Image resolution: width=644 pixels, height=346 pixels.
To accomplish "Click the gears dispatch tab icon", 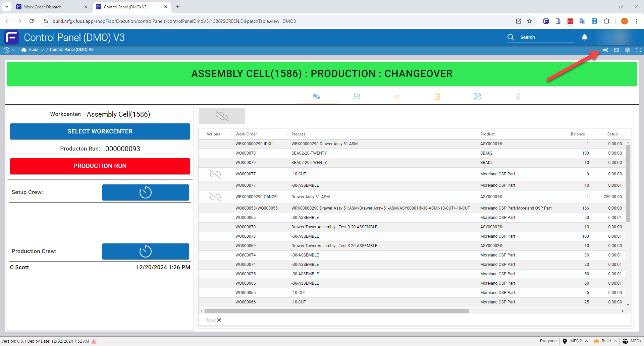I will pyautogui.click(x=317, y=97).
